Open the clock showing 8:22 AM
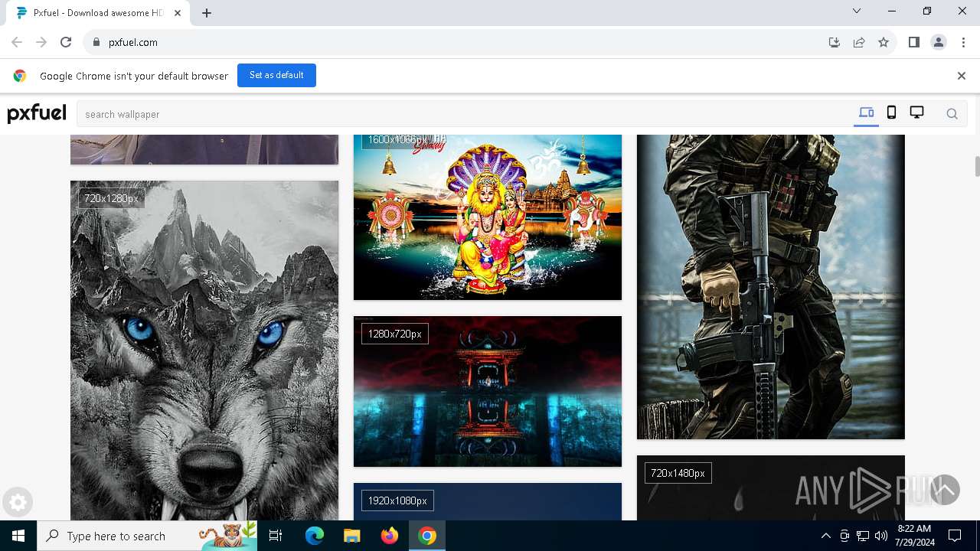 click(914, 536)
